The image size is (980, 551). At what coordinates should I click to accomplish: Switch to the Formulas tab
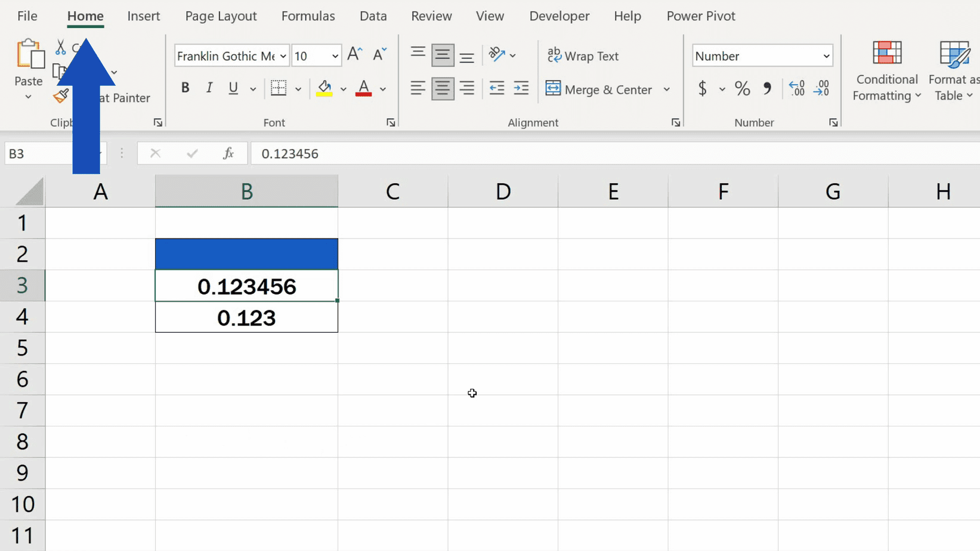click(308, 16)
